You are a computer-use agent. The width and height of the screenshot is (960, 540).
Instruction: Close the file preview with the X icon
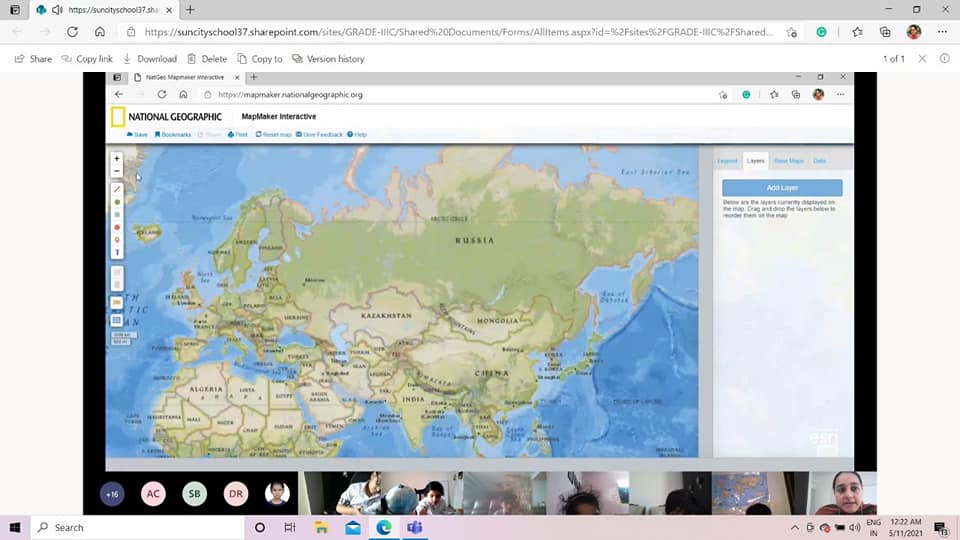922,59
